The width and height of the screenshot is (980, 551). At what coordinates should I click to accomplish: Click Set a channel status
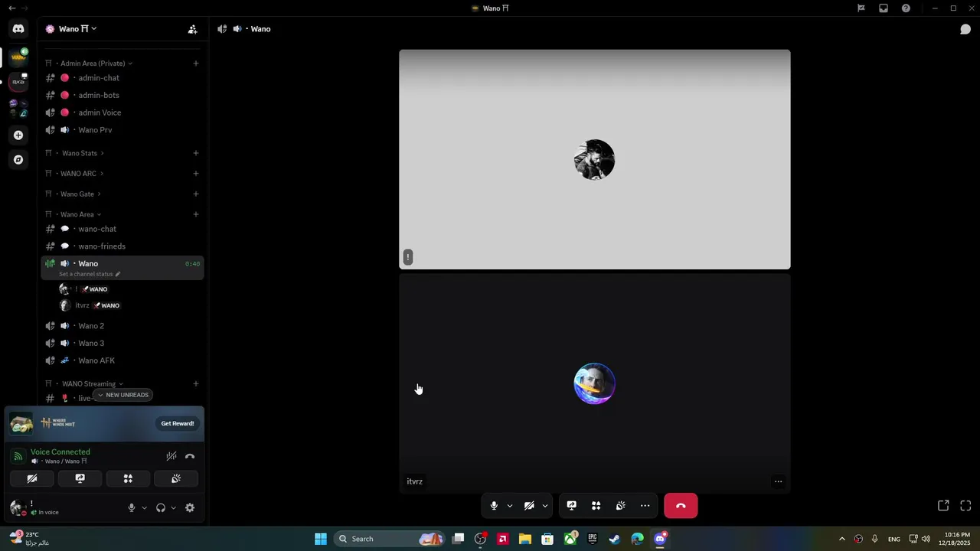point(90,274)
